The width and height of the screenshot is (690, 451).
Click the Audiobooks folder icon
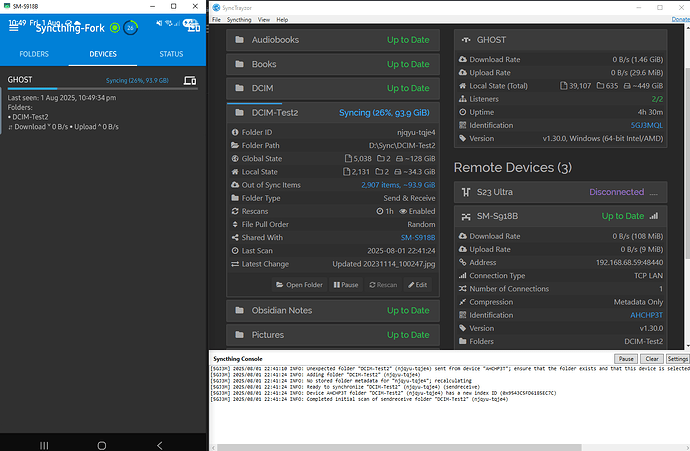[239, 40]
